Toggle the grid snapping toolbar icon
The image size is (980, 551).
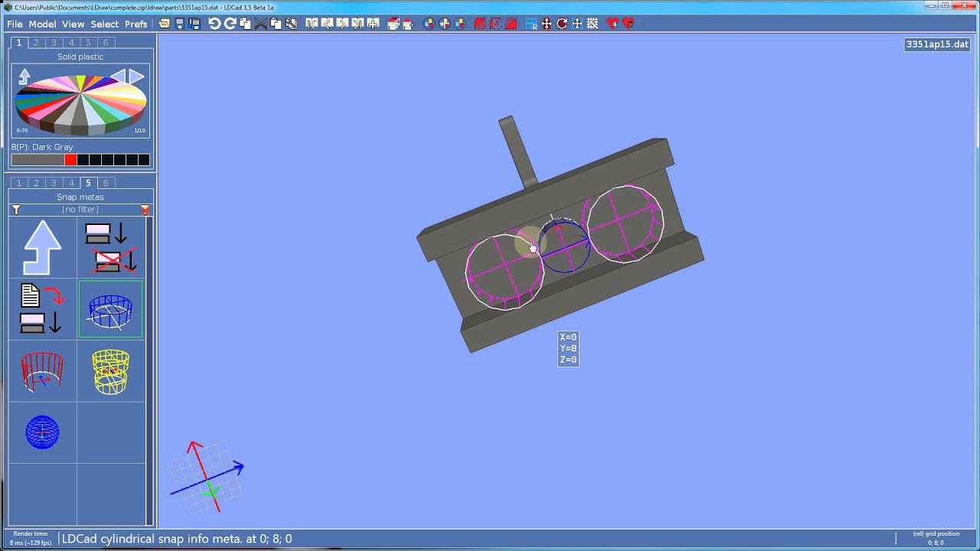point(592,24)
